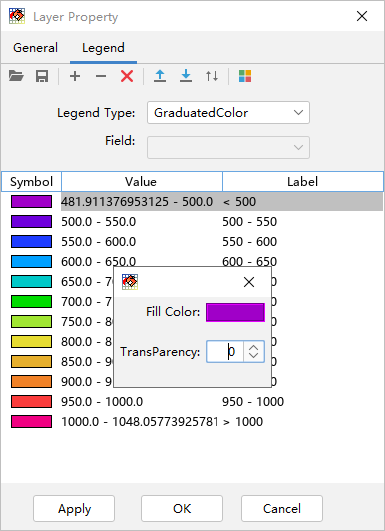The width and height of the screenshot is (385, 531).
Task: Select value 500.0 - 550.0
Action: pyautogui.click(x=99, y=222)
